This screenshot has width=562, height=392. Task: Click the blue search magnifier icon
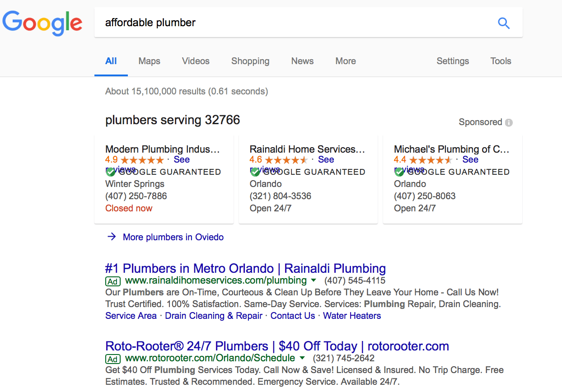click(x=504, y=23)
